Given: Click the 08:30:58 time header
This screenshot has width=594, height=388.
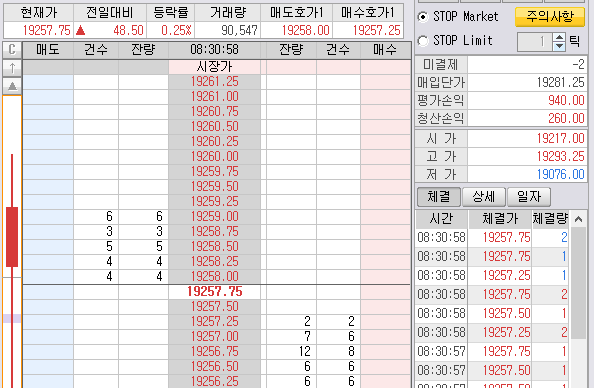Looking at the screenshot, I should tap(214, 50).
